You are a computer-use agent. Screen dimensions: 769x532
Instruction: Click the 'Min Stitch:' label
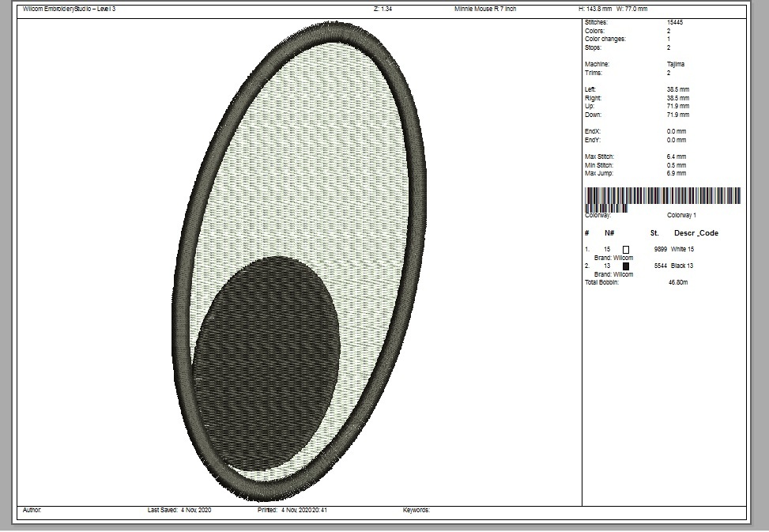pos(599,165)
